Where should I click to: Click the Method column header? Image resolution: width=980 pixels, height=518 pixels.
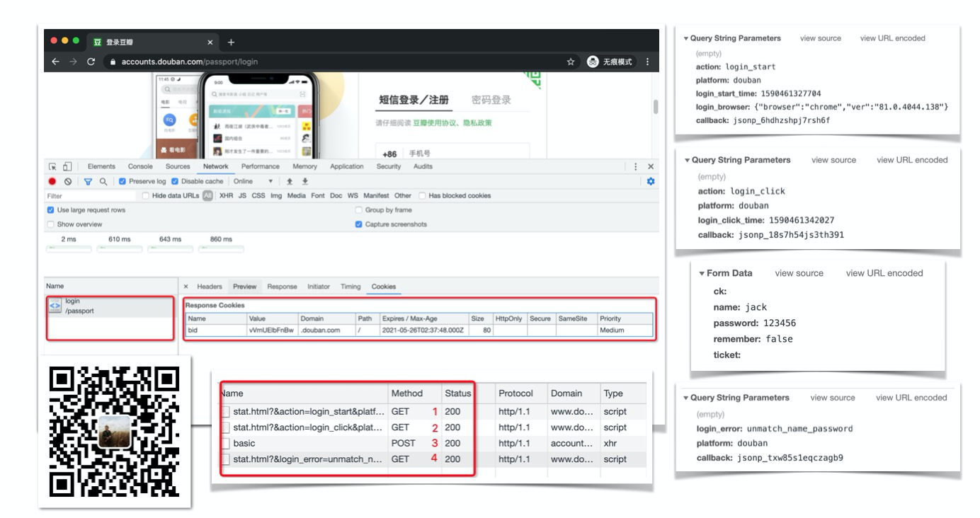click(x=414, y=393)
